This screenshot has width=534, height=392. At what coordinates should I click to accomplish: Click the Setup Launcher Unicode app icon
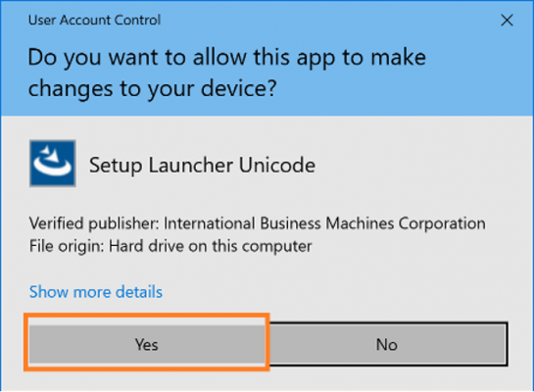53,163
